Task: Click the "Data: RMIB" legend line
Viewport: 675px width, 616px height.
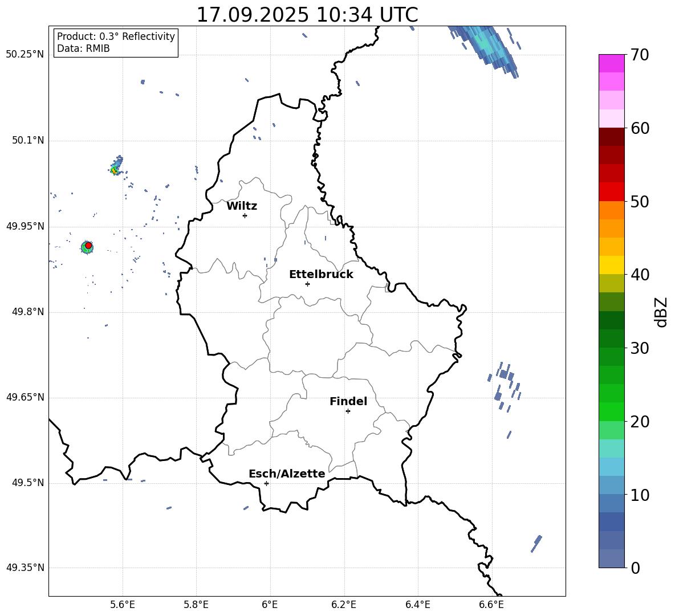Action: tap(83, 48)
